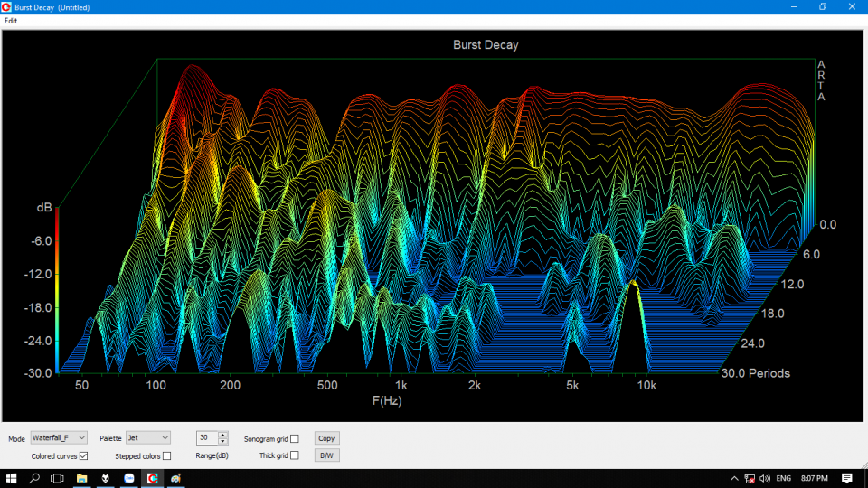Enable the Stepped colors checkbox
The width and height of the screenshot is (868, 488).
click(166, 456)
